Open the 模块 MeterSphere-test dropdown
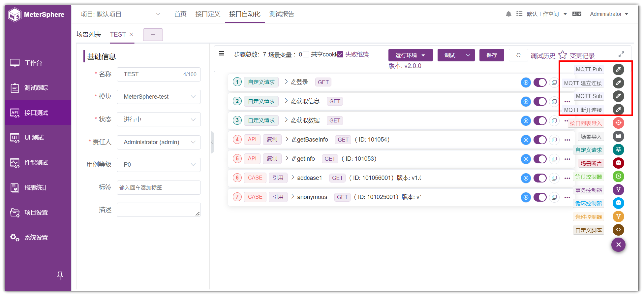This screenshot has width=644, height=297. (159, 97)
